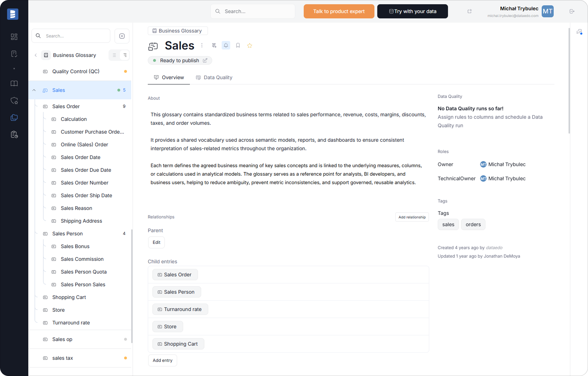Open the documentation book icon in sidebar

coord(14,83)
